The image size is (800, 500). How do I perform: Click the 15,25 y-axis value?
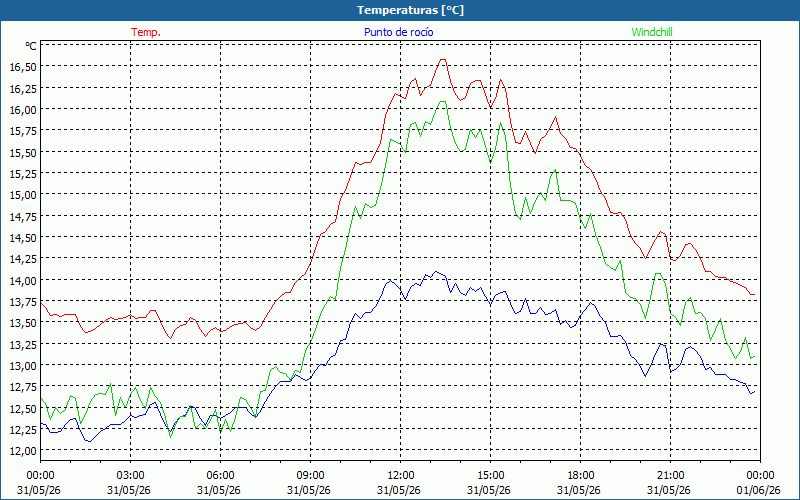(23, 173)
